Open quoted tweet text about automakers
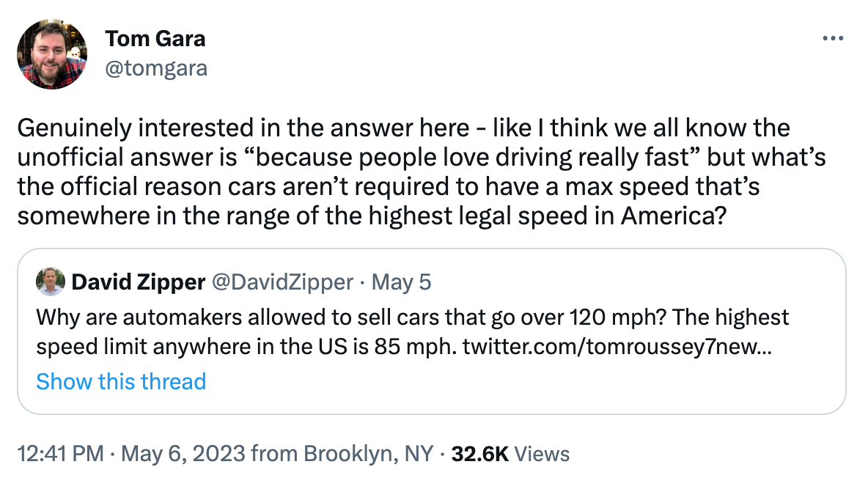Image resolution: width=868 pixels, height=478 pixels. click(411, 317)
